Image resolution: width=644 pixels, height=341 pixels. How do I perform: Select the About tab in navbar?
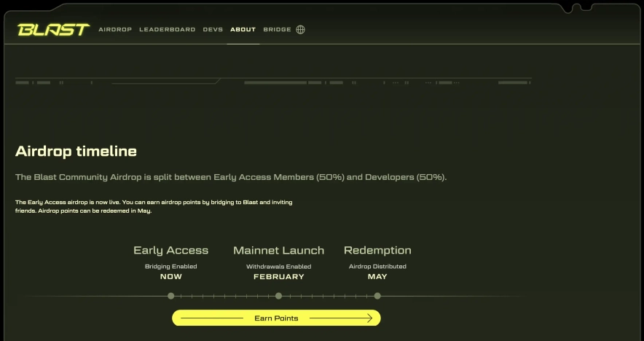click(243, 30)
